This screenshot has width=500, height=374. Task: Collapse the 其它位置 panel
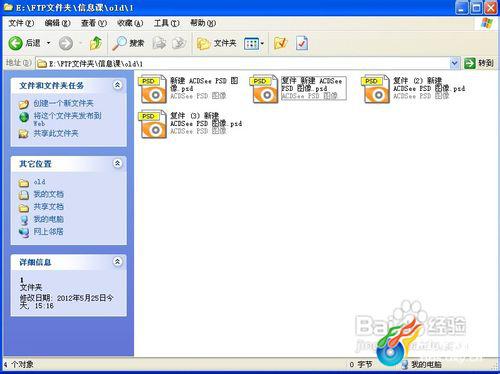tap(117, 163)
